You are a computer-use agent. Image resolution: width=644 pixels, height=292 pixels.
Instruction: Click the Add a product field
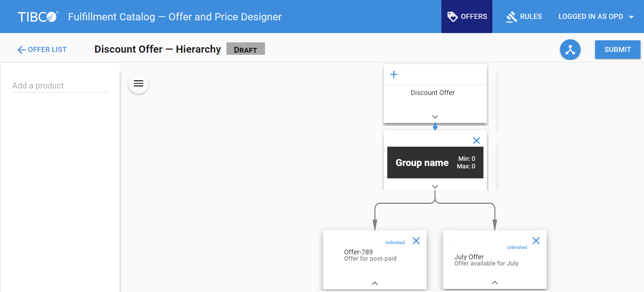[x=60, y=86]
